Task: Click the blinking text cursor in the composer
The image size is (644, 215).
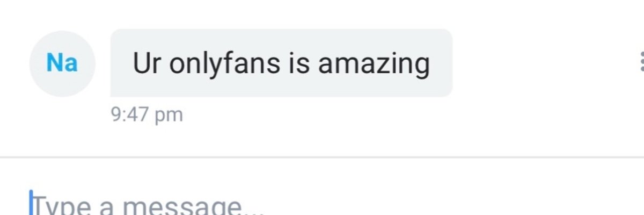Action: [31, 202]
